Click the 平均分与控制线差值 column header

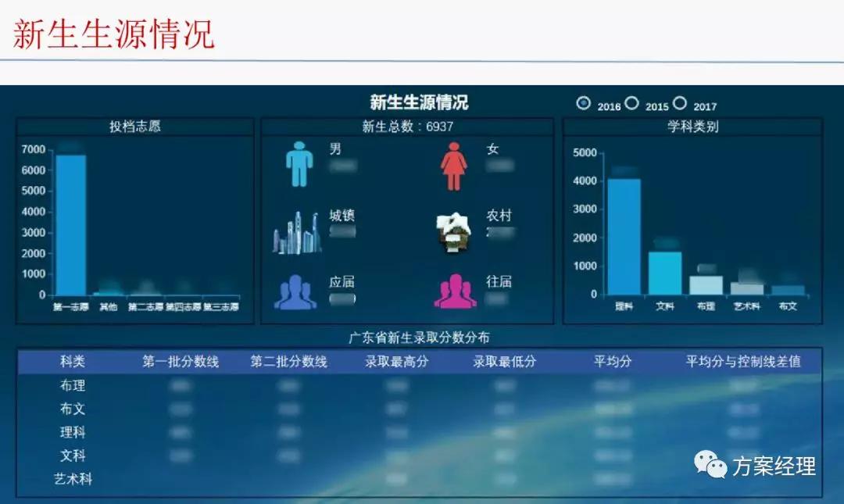(x=743, y=361)
